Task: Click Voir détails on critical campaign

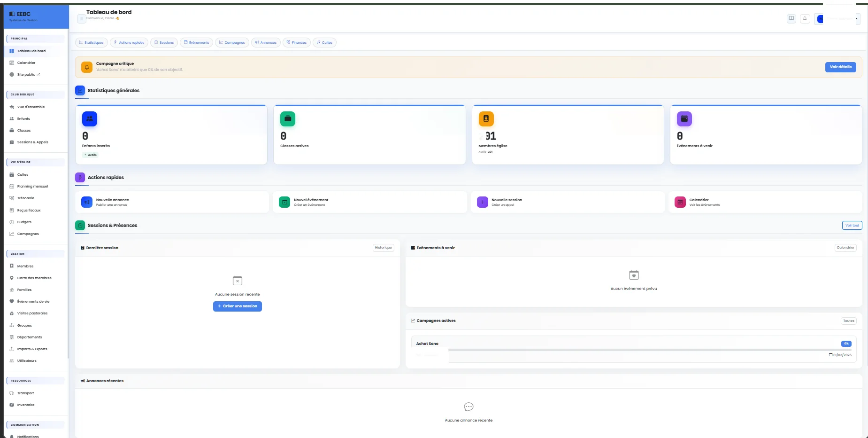Action: [840, 67]
